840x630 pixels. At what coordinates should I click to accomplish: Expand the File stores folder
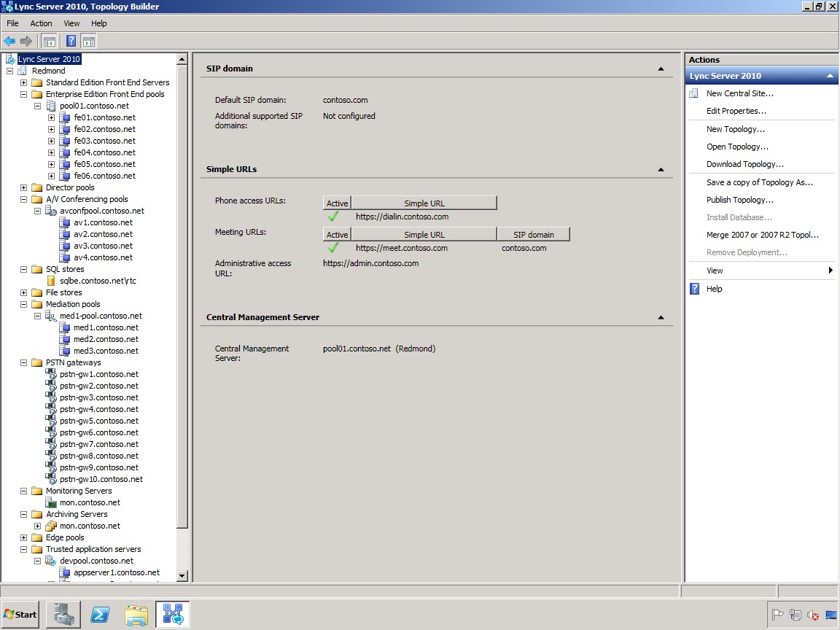pyautogui.click(x=23, y=292)
